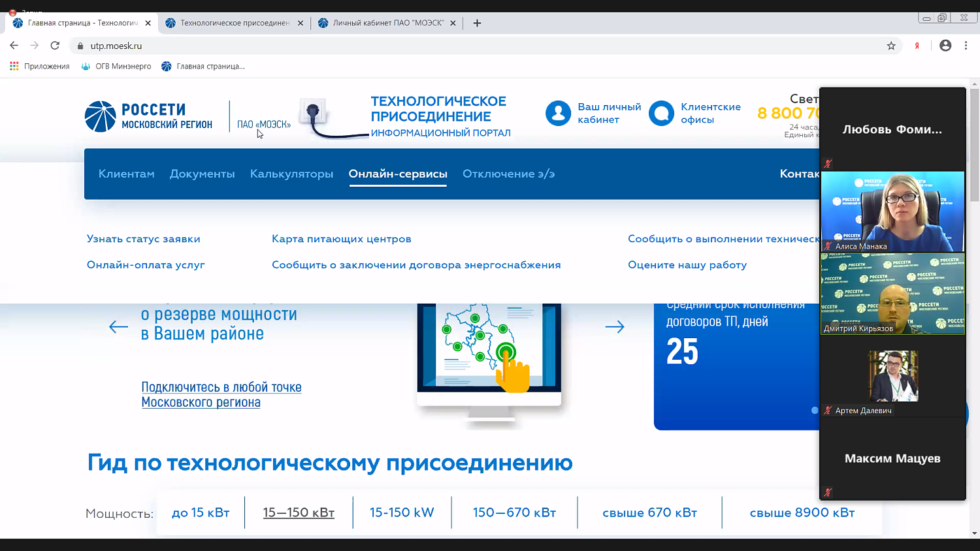This screenshot has width=980, height=551.
Task: Open 'Клиентские офисы' link
Action: 711,113
